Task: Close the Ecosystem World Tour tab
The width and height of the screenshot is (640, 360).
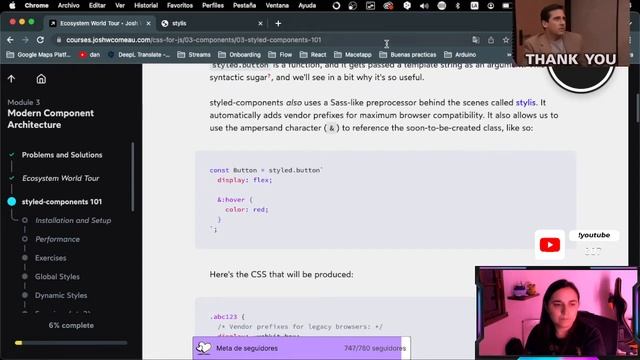Action: [149, 23]
